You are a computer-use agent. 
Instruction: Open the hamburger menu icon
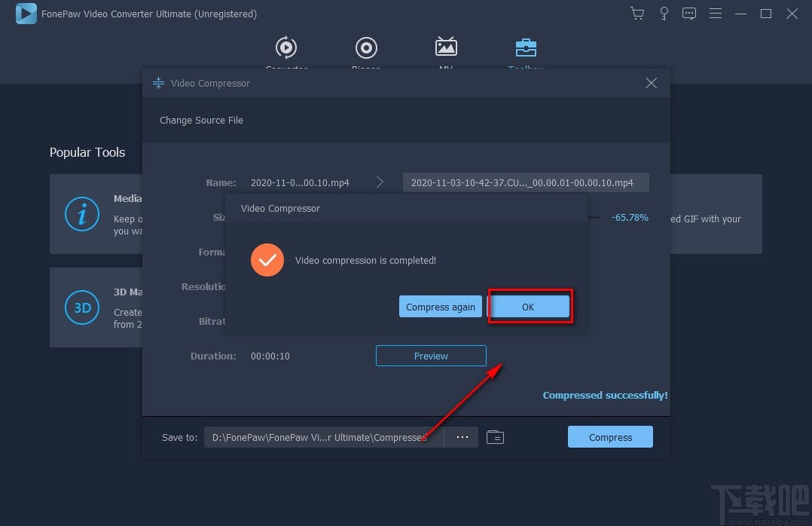[x=716, y=14]
